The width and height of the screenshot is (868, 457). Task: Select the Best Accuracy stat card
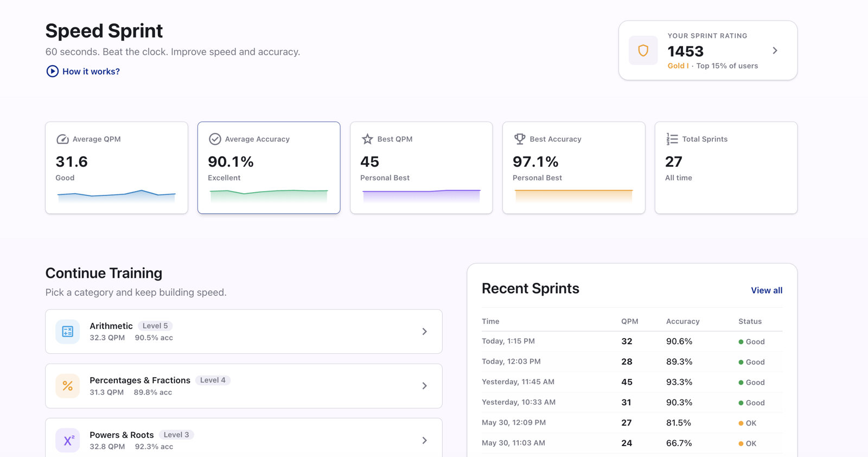click(574, 168)
